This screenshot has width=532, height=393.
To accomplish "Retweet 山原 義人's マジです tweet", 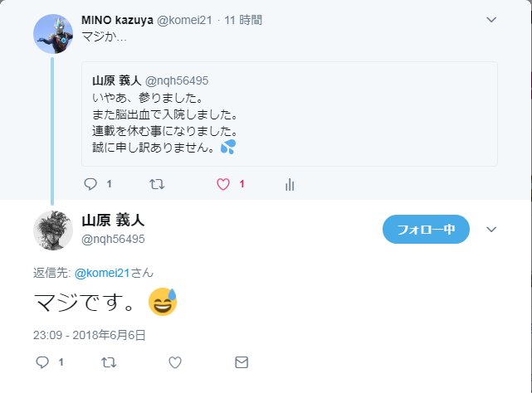I will pos(108,362).
